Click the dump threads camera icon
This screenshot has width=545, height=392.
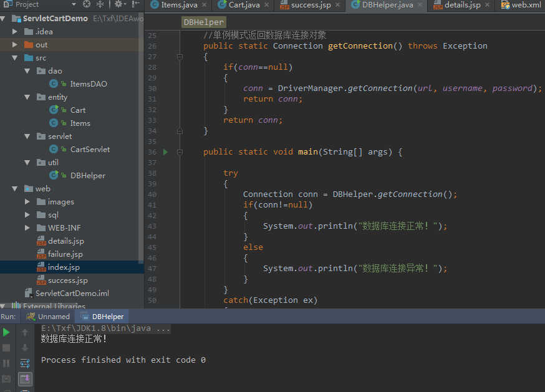tap(6, 379)
